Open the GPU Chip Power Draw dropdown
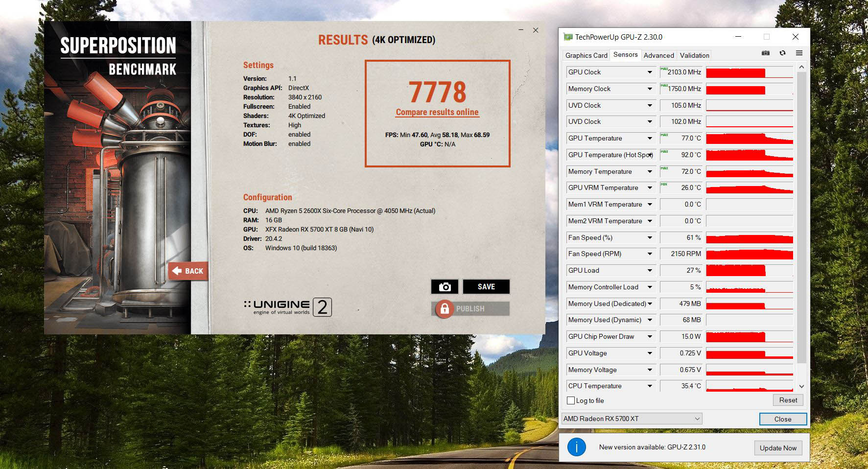The height and width of the screenshot is (469, 868). pyautogui.click(x=650, y=336)
